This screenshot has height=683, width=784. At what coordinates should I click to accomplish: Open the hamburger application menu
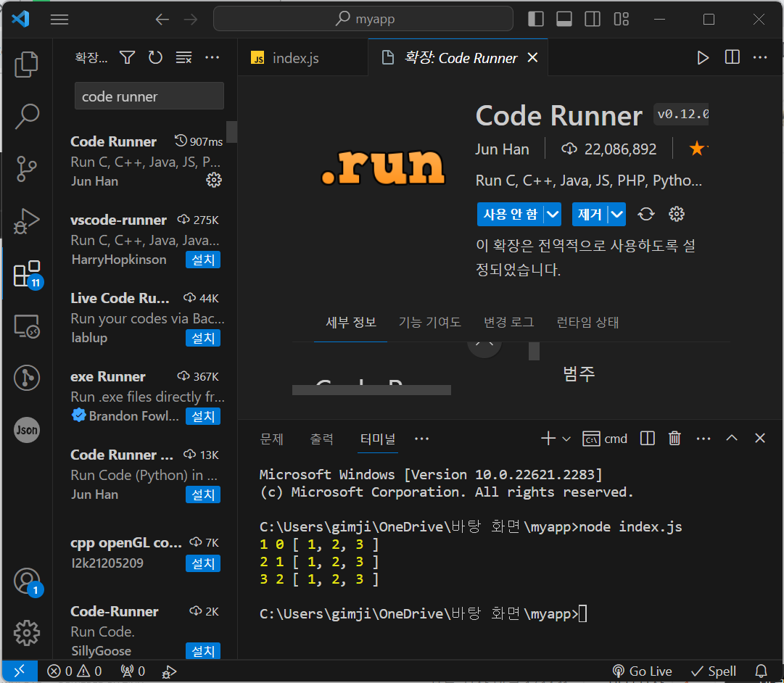click(59, 20)
